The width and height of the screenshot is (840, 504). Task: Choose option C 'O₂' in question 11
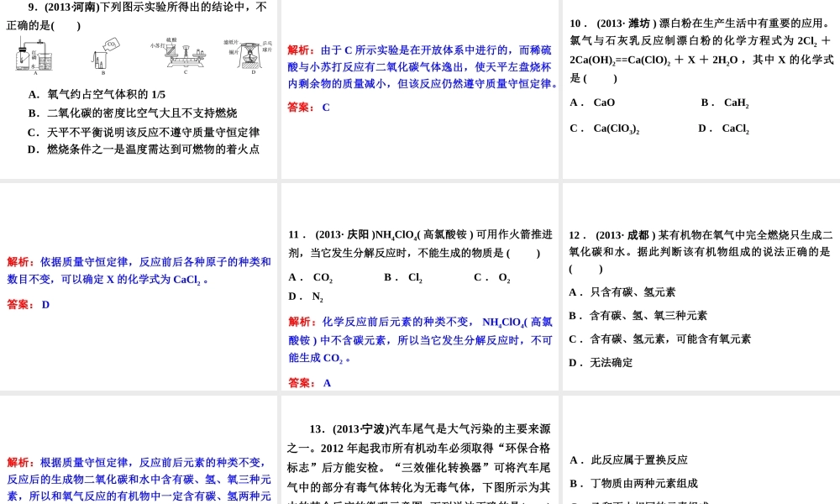[x=491, y=277]
